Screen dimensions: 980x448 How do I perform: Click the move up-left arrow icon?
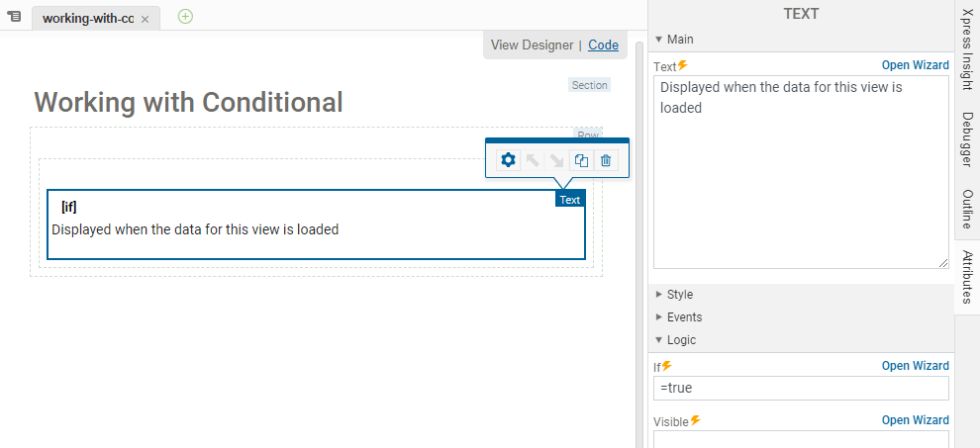[x=533, y=160]
